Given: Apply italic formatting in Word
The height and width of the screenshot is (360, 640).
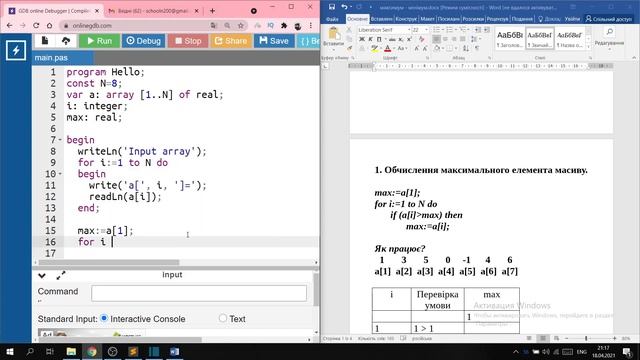Looking at the screenshot, I should pos(370,39).
